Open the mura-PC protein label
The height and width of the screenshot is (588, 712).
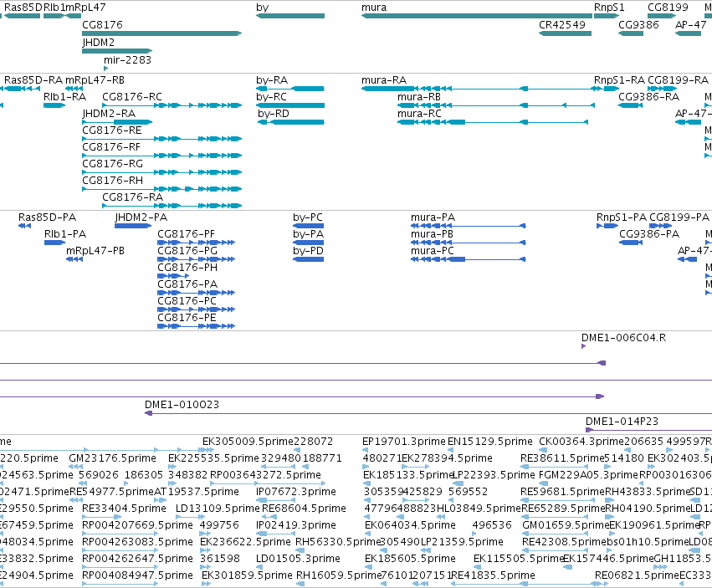coord(433,251)
